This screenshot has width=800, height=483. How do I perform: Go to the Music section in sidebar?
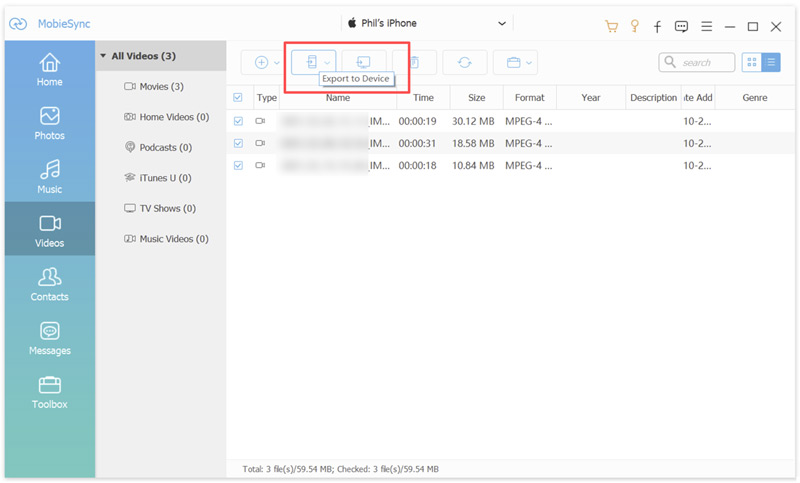point(50,177)
